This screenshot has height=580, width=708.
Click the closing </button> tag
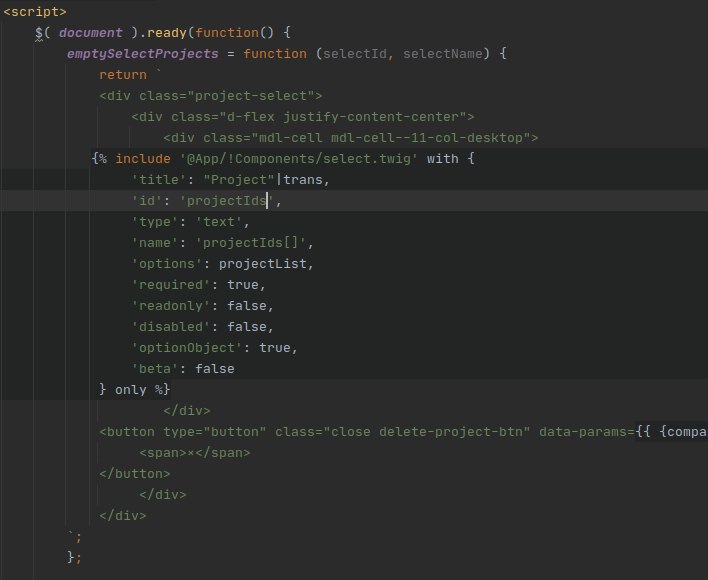click(x=135, y=473)
